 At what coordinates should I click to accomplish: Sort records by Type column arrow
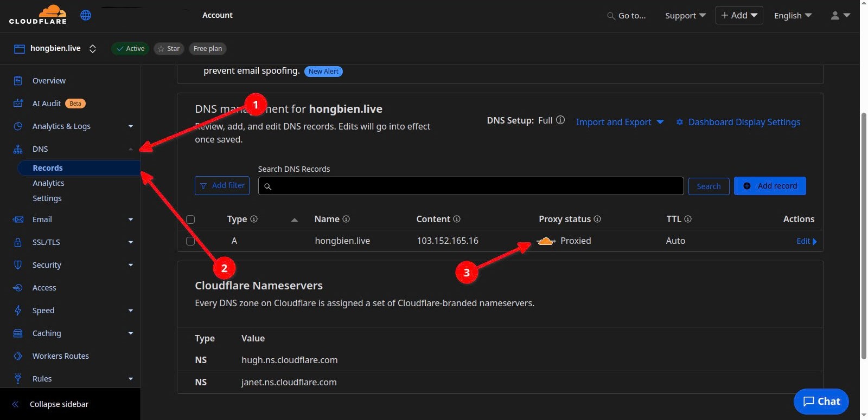click(x=295, y=219)
